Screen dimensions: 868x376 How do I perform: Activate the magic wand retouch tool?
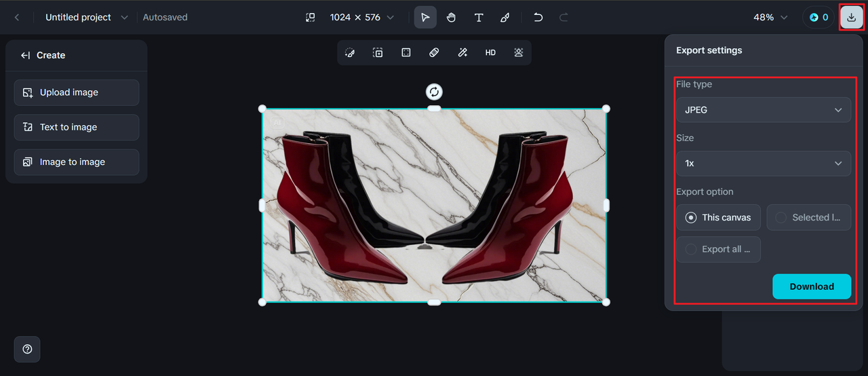tap(462, 52)
